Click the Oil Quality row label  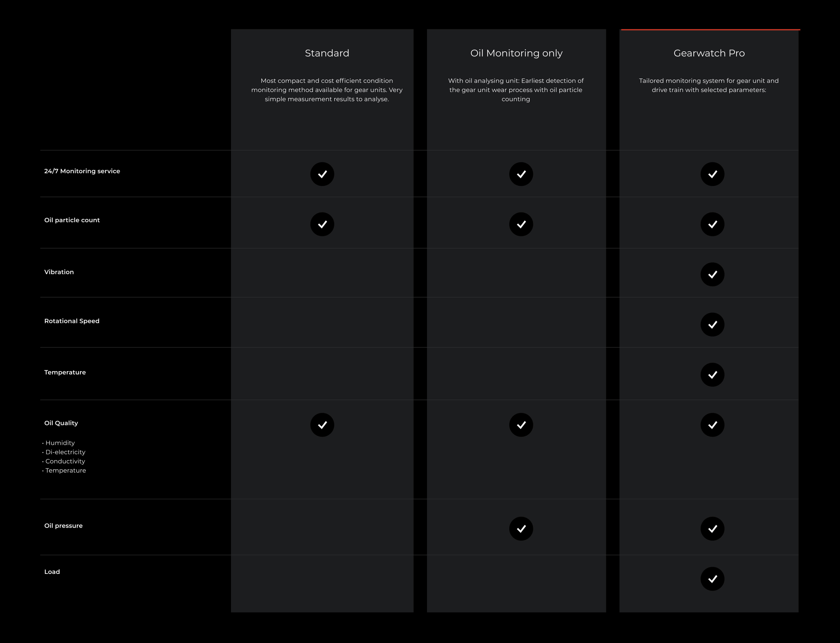(x=61, y=423)
